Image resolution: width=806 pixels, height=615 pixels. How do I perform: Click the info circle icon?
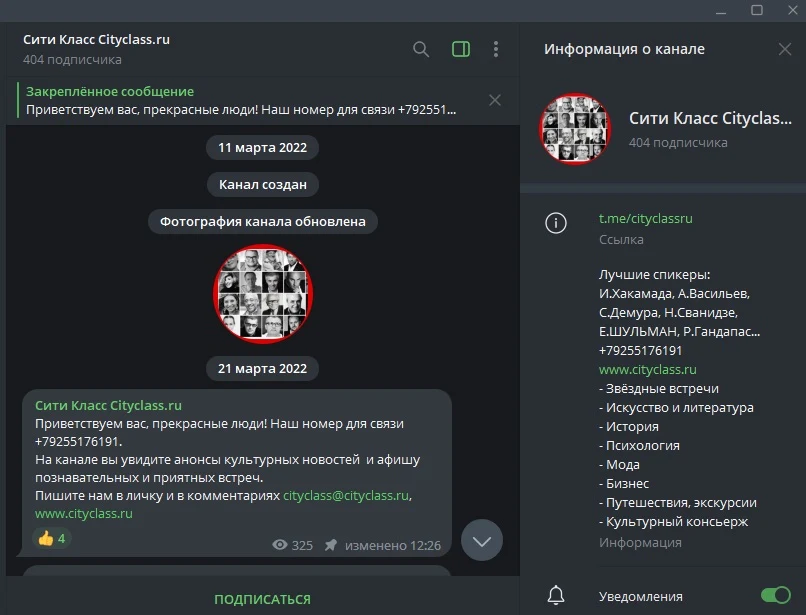556,223
